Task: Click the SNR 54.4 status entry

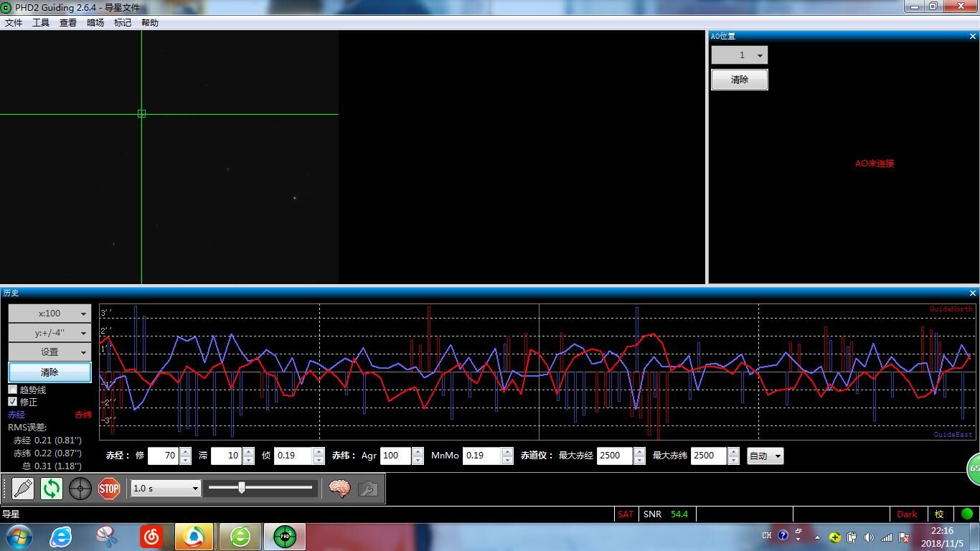Action: click(x=666, y=514)
